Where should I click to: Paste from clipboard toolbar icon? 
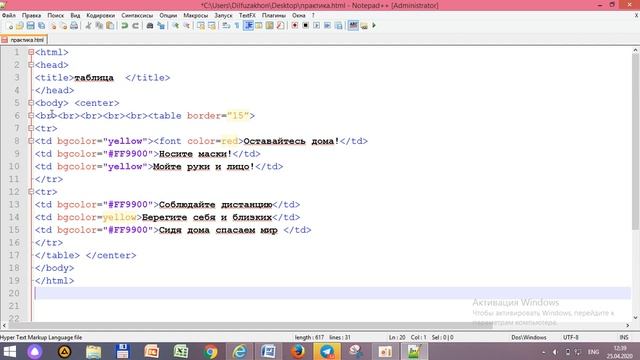tap(110, 26)
